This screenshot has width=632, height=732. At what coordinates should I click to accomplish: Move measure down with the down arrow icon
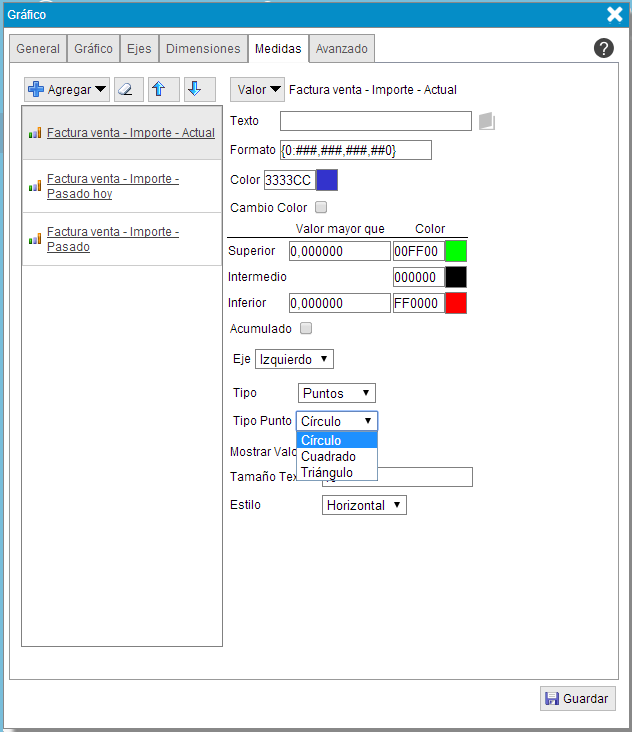click(195, 89)
